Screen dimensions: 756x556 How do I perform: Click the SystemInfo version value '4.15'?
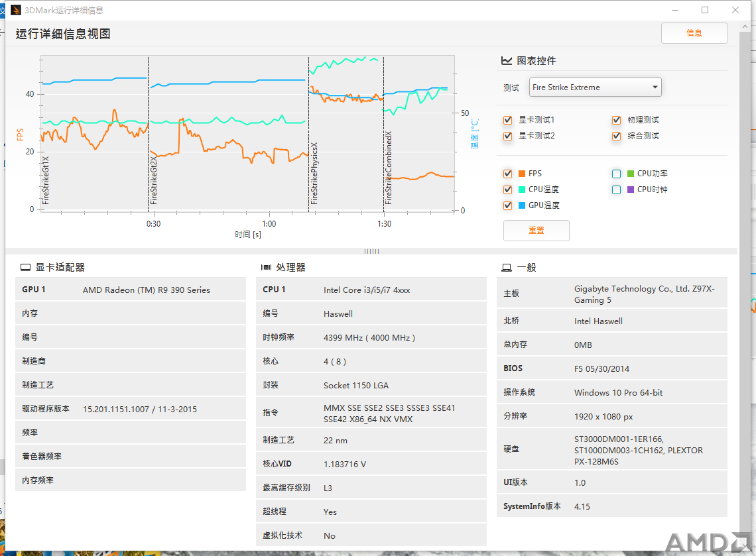coord(582,507)
